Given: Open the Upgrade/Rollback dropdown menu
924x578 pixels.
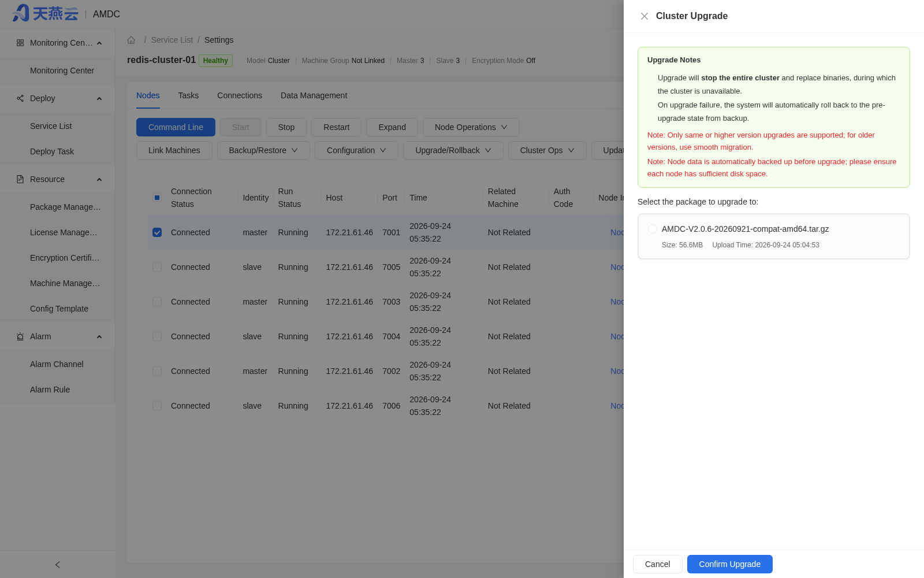Looking at the screenshot, I should pyautogui.click(x=453, y=150).
